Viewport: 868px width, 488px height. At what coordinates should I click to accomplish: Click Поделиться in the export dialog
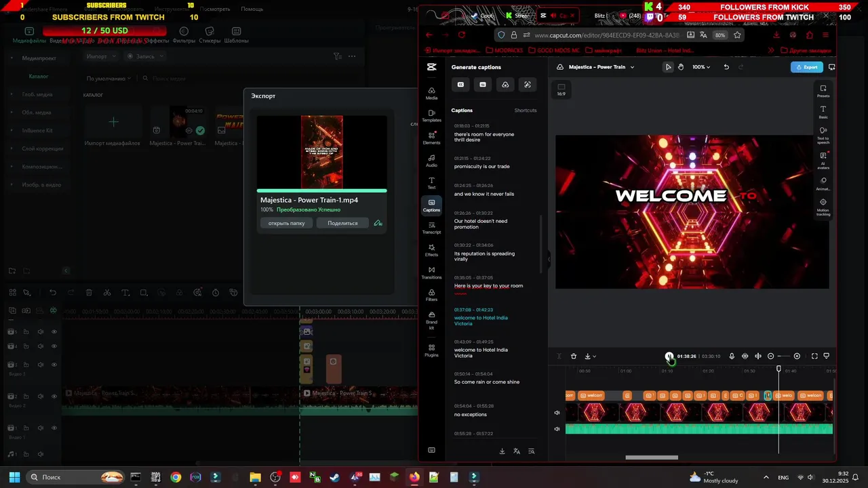point(342,223)
